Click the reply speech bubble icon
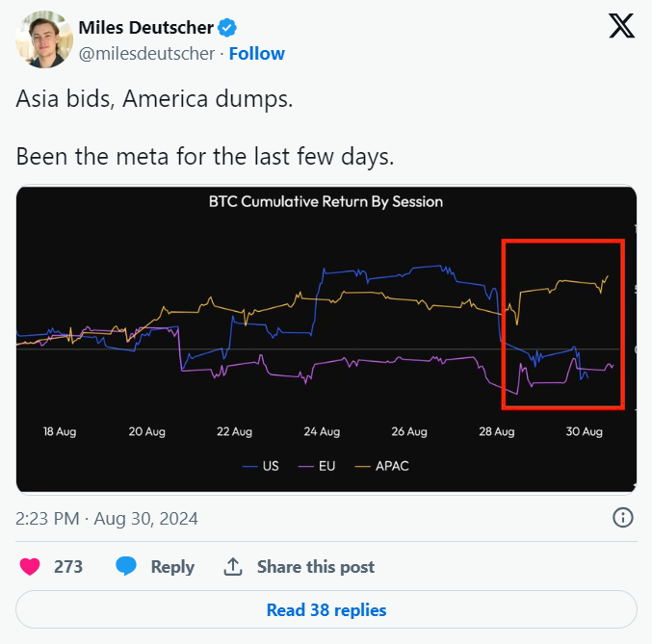The width and height of the screenshot is (652, 644). click(126, 566)
